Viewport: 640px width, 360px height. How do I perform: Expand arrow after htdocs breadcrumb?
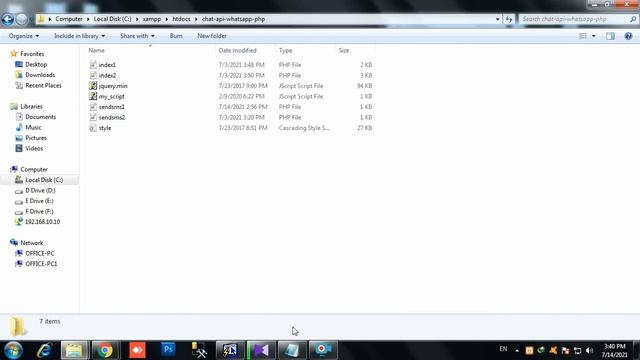click(x=196, y=19)
